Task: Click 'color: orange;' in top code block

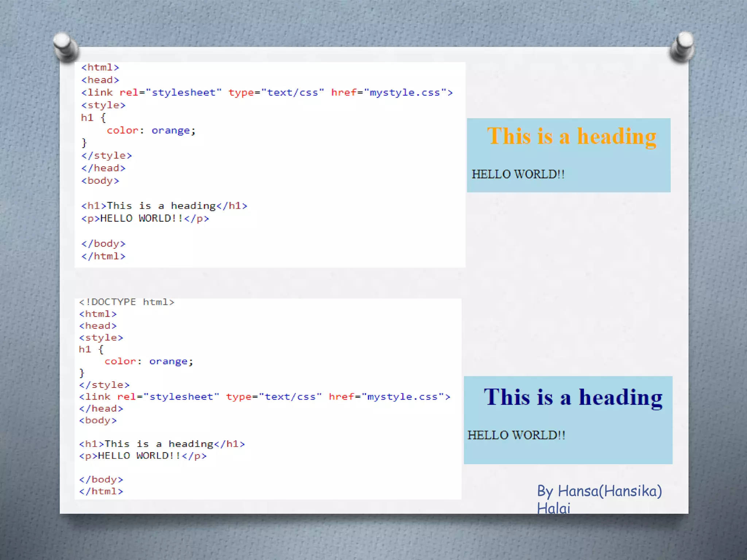Action: coord(151,131)
